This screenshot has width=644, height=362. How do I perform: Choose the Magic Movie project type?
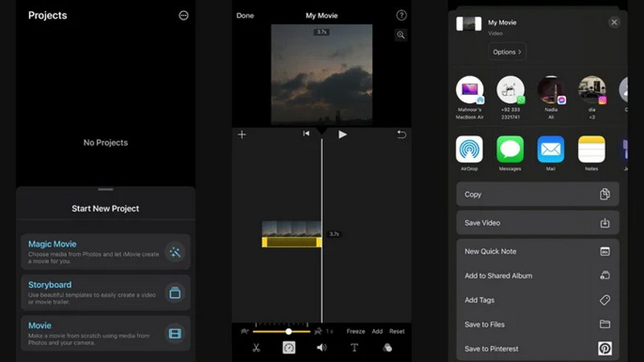click(105, 252)
